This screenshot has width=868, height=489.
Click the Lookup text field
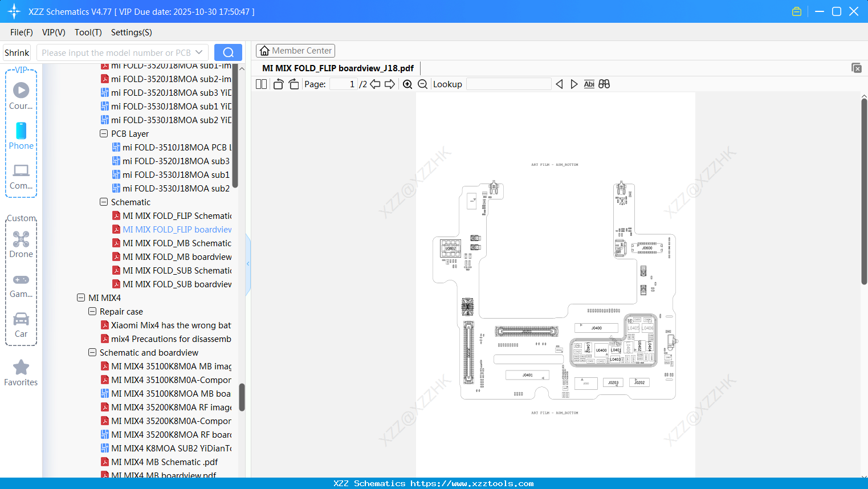click(x=509, y=84)
